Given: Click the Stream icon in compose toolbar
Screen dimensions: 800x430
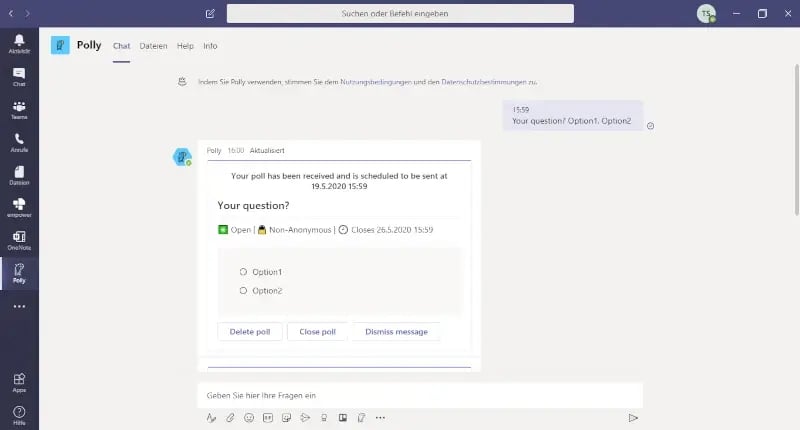Looking at the screenshot, I should [305, 418].
